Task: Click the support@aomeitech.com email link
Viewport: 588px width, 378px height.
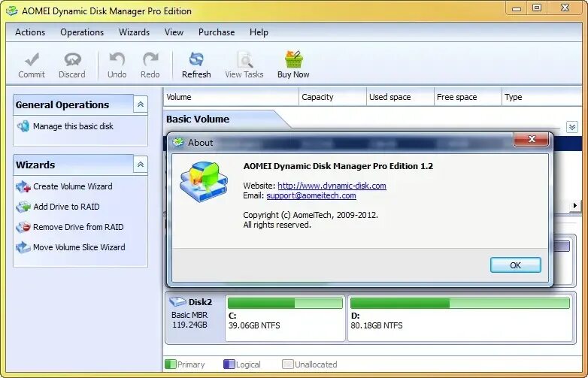Action: [311, 195]
